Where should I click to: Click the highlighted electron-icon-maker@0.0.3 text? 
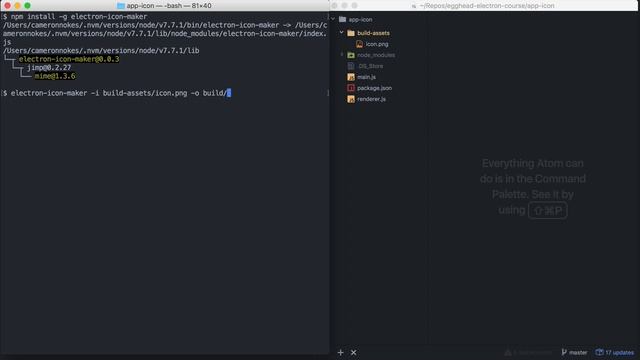tap(69, 59)
